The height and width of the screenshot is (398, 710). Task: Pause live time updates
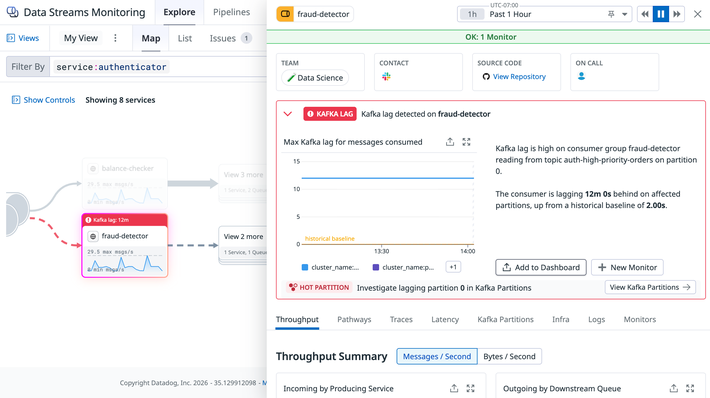coord(661,14)
